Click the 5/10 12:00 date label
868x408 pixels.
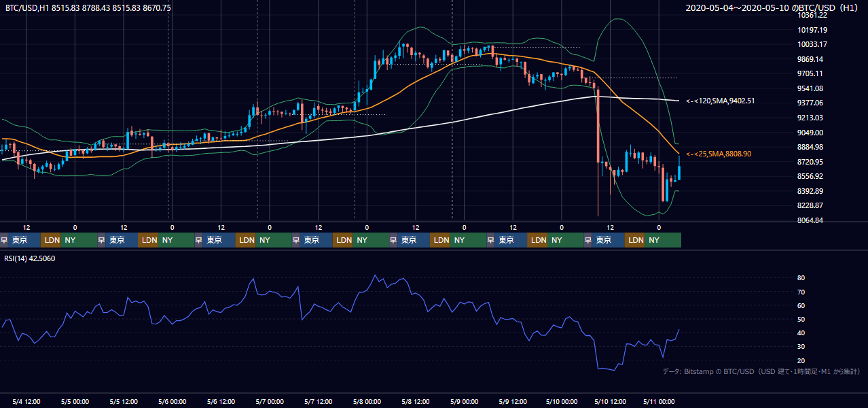[x=610, y=401]
